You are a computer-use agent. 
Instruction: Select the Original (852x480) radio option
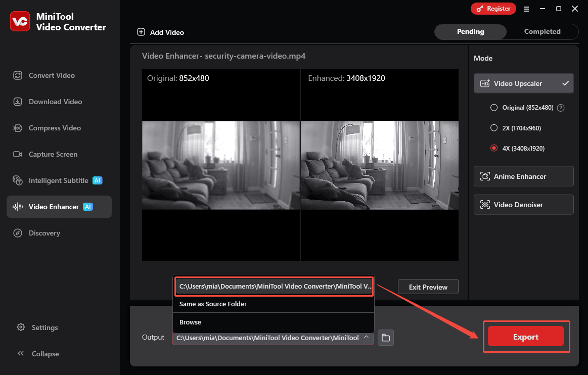494,108
